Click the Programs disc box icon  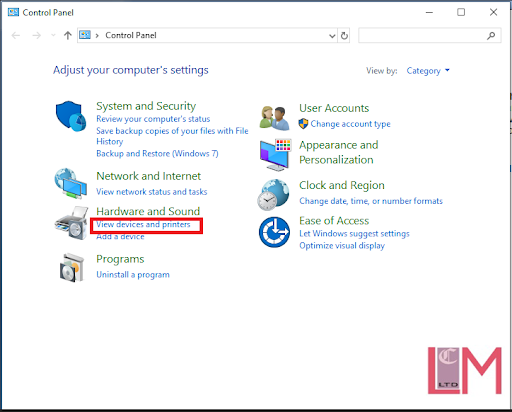click(71, 267)
